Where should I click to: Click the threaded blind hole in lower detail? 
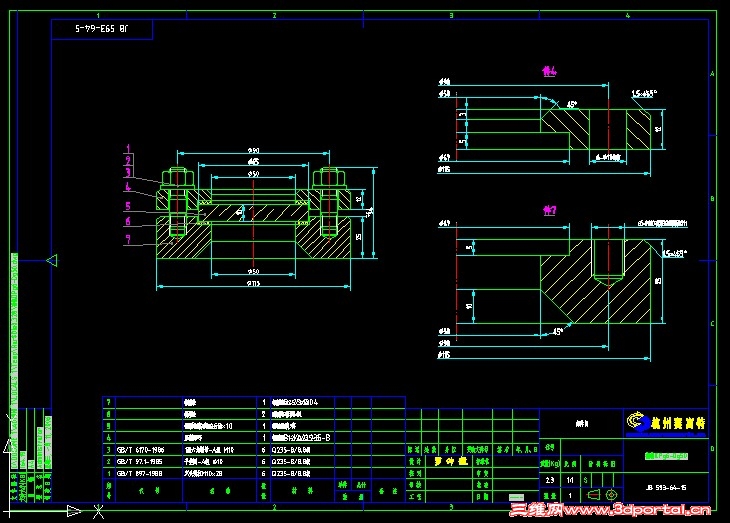coord(608,262)
